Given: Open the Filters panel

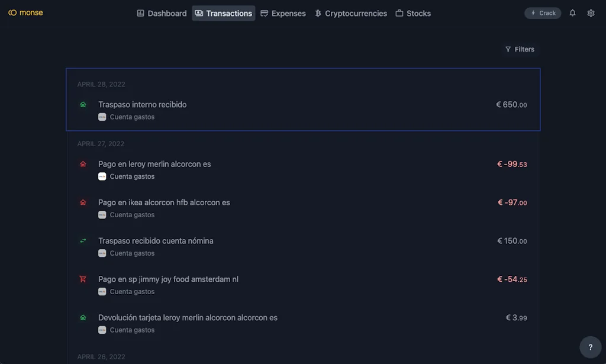Looking at the screenshot, I should tap(520, 49).
